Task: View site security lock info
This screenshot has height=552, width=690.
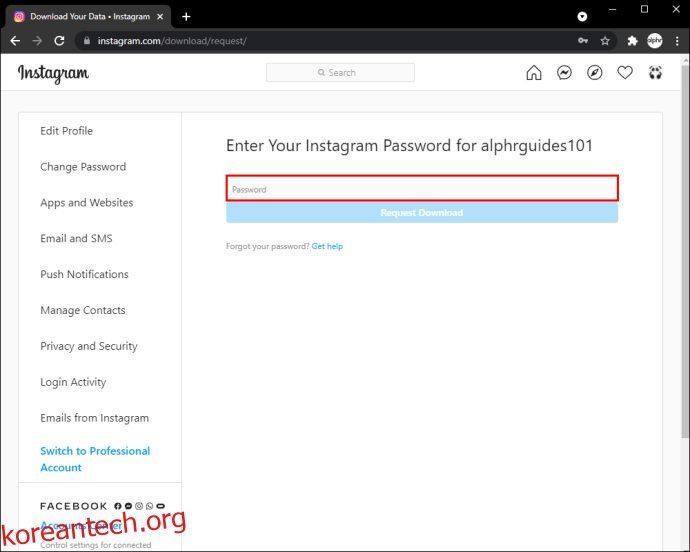Action: point(87,41)
